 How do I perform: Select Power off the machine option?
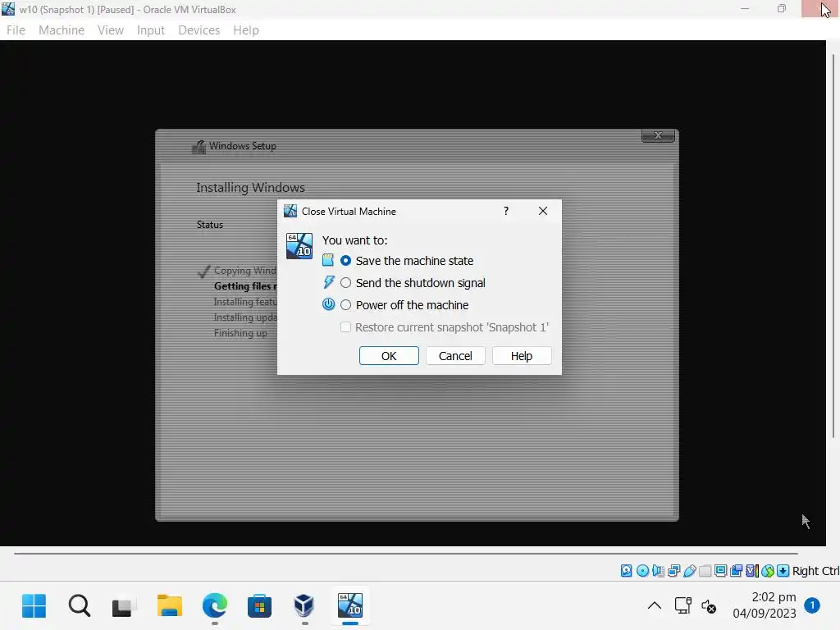click(x=345, y=305)
